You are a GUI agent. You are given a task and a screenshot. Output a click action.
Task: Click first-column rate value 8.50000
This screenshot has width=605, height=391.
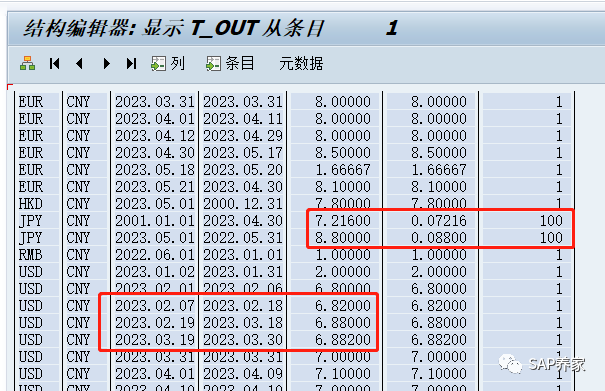pos(343,153)
